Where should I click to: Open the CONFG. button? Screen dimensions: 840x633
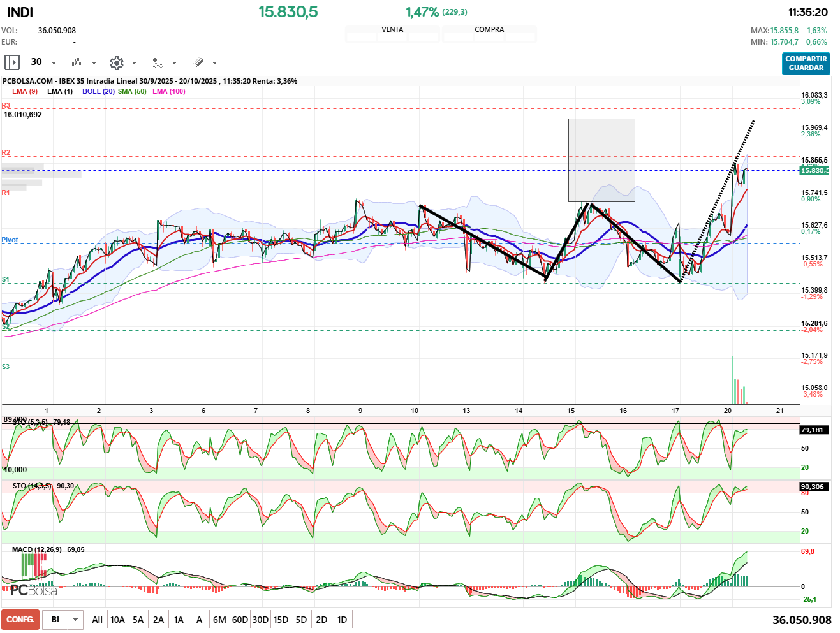pyautogui.click(x=20, y=620)
